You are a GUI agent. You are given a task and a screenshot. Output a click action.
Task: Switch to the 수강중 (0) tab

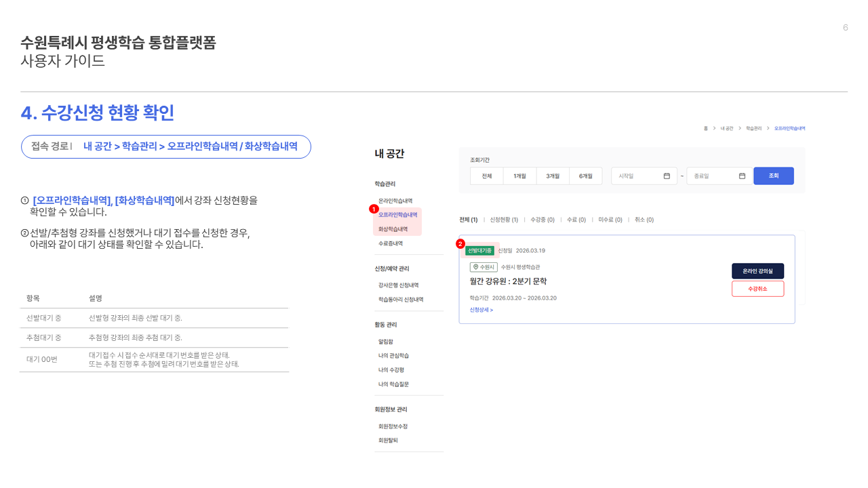[542, 220]
